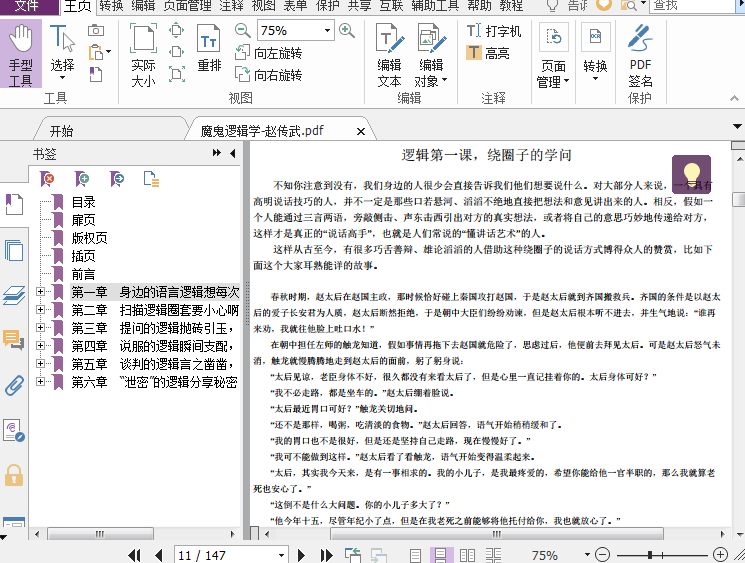Choose the Highlight (高亮) tool

coord(488,53)
